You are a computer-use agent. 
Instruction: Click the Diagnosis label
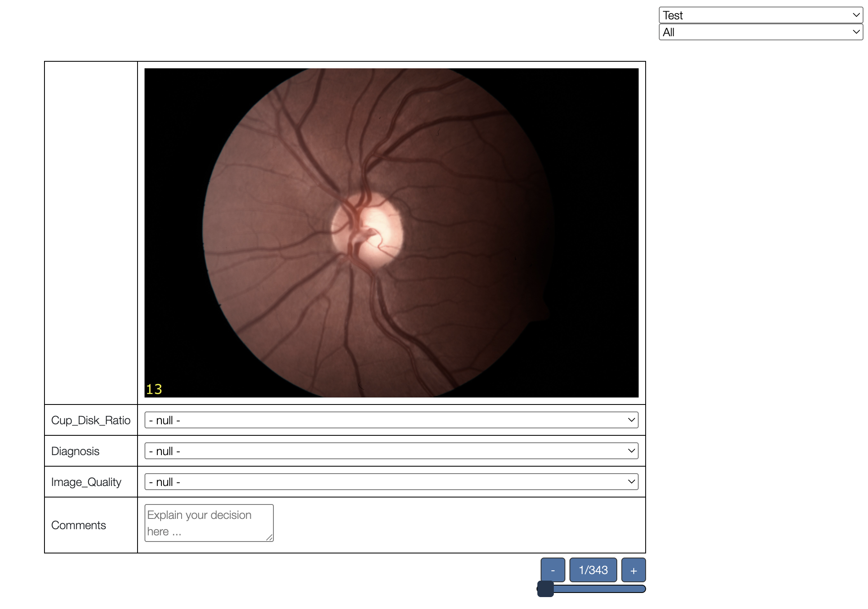75,451
